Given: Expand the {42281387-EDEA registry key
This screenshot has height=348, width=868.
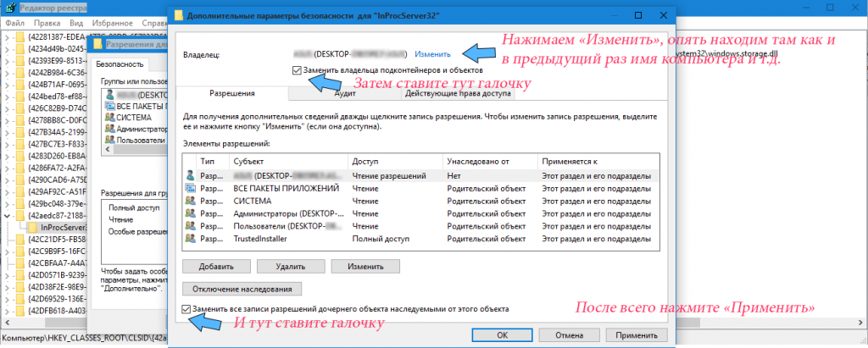Looking at the screenshot, I should (8, 37).
